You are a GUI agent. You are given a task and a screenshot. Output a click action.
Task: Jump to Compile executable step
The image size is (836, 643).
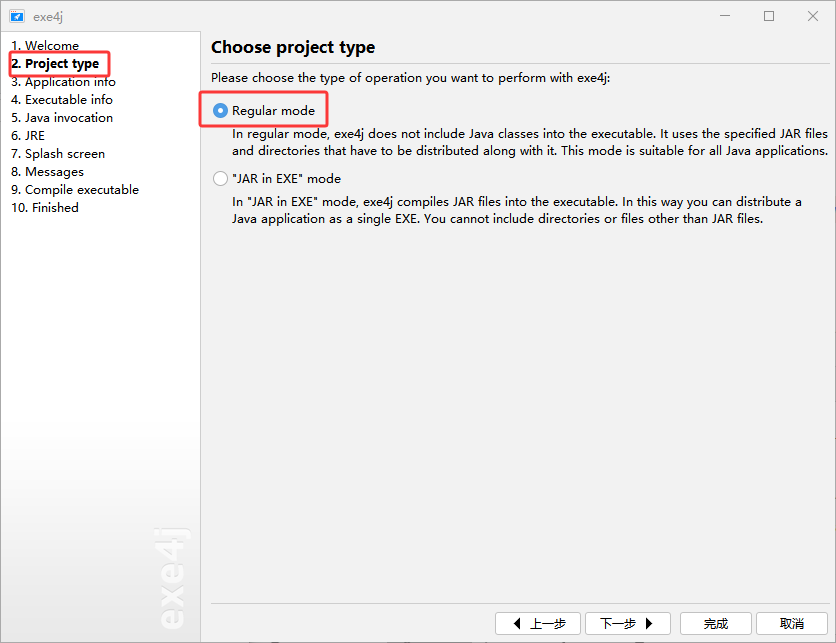[x=75, y=189]
